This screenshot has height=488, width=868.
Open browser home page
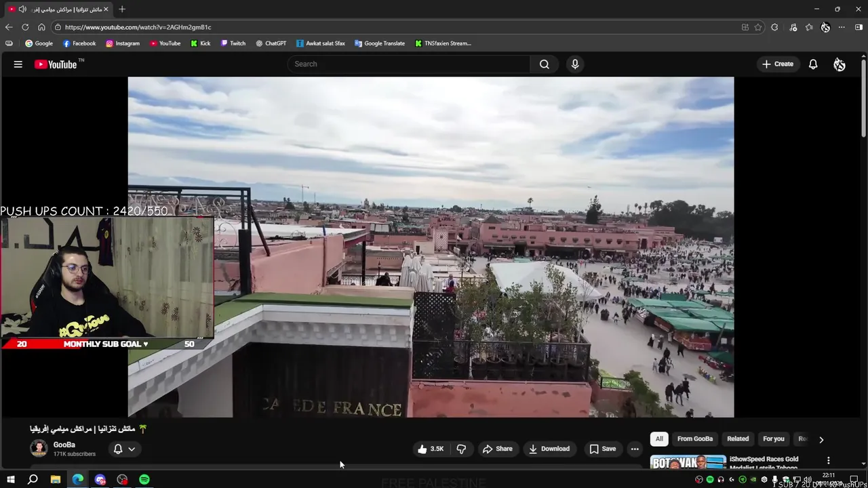(x=41, y=27)
